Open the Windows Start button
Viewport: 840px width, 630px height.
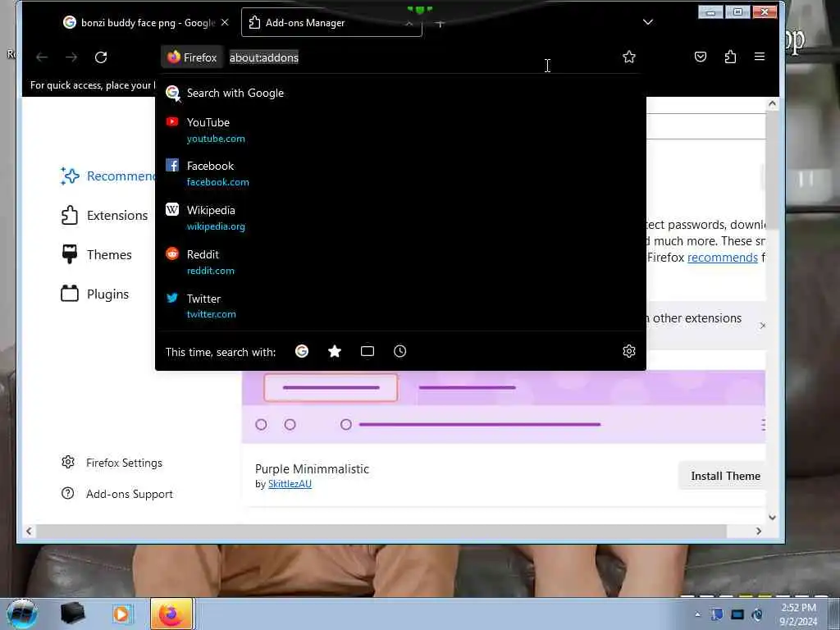(x=22, y=614)
